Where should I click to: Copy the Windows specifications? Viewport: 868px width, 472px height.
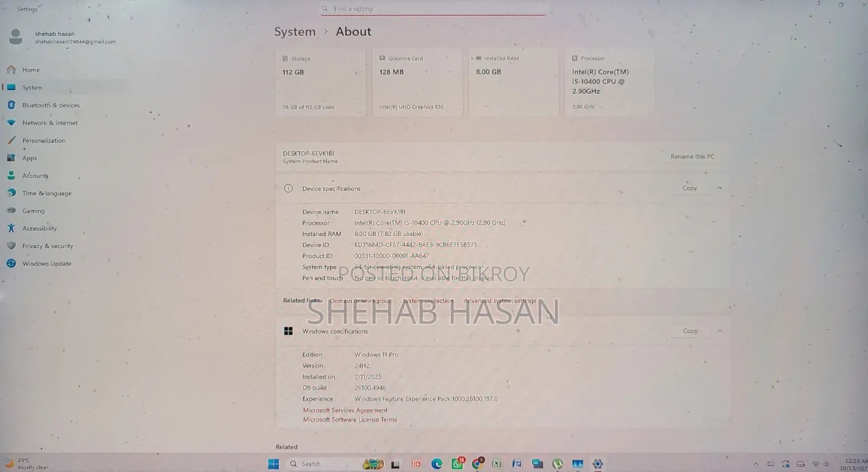click(x=690, y=331)
